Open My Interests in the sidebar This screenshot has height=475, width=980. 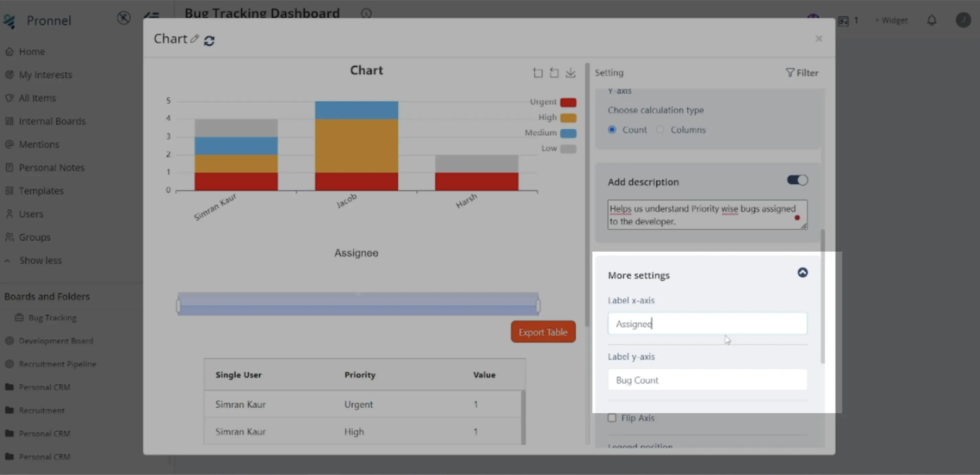tap(45, 75)
